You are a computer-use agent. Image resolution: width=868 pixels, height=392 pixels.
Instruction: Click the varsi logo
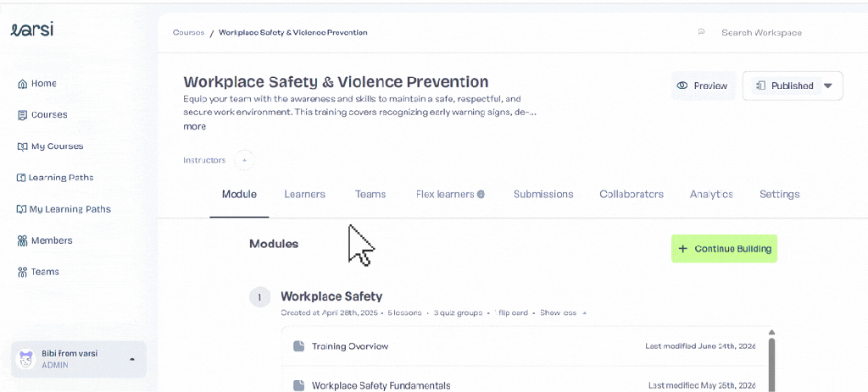coord(32,30)
